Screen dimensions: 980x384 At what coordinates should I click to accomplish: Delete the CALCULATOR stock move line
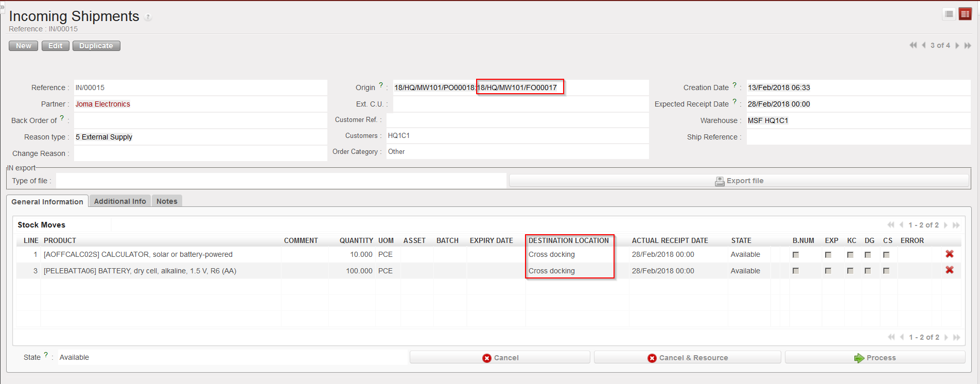950,254
